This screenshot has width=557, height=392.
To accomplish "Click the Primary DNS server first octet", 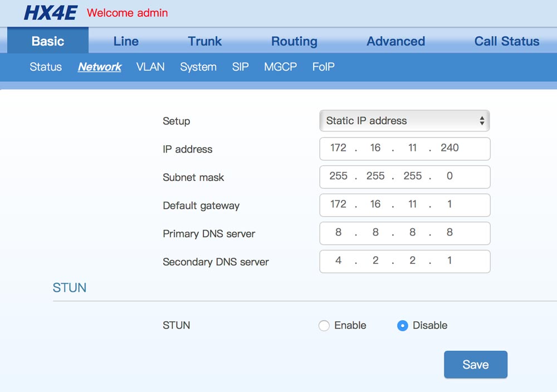I will coord(338,233).
